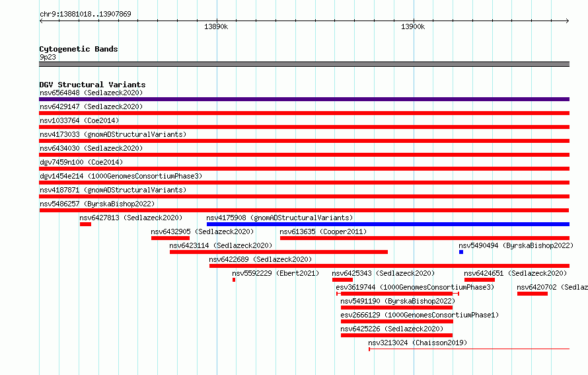Click the short red nsv6427813 bar
Viewport: 588px width, 375px height.
click(x=85, y=224)
